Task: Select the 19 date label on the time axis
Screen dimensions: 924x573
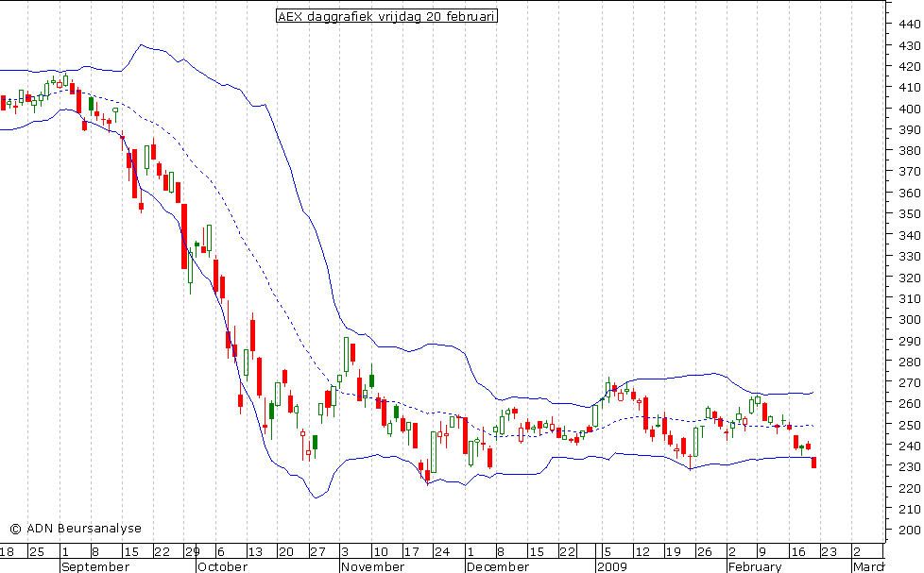Action: tap(673, 552)
